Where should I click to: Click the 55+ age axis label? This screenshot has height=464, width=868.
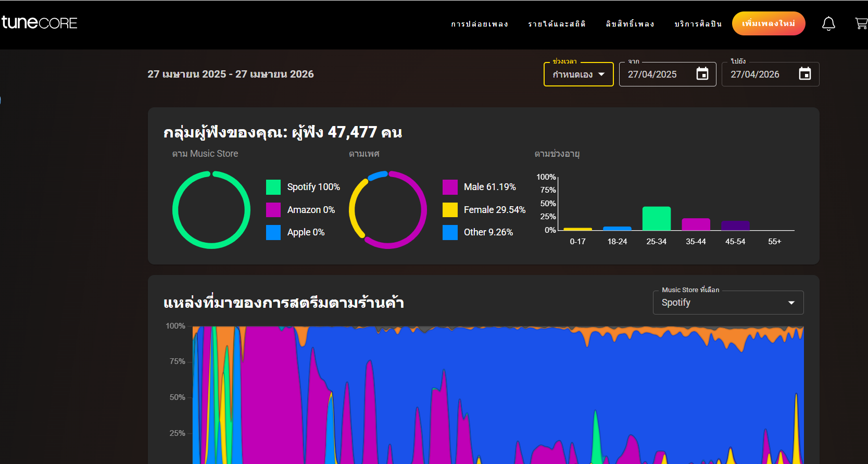pyautogui.click(x=774, y=242)
